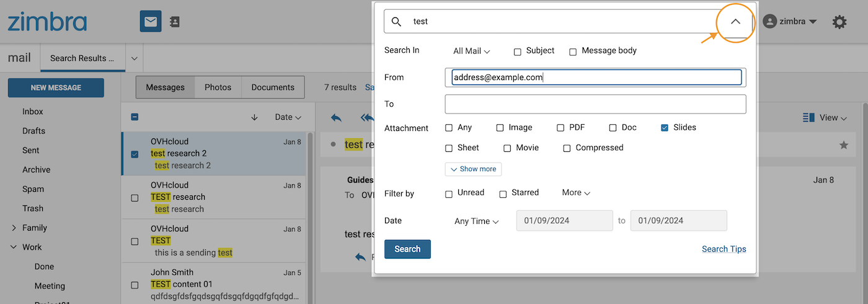The image size is (868, 304).
Task: Switch to the Photos tab
Action: pos(218,87)
